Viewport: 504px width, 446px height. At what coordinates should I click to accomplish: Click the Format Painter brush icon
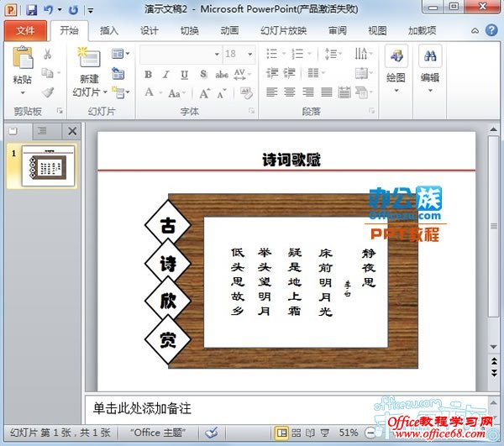coord(48,92)
